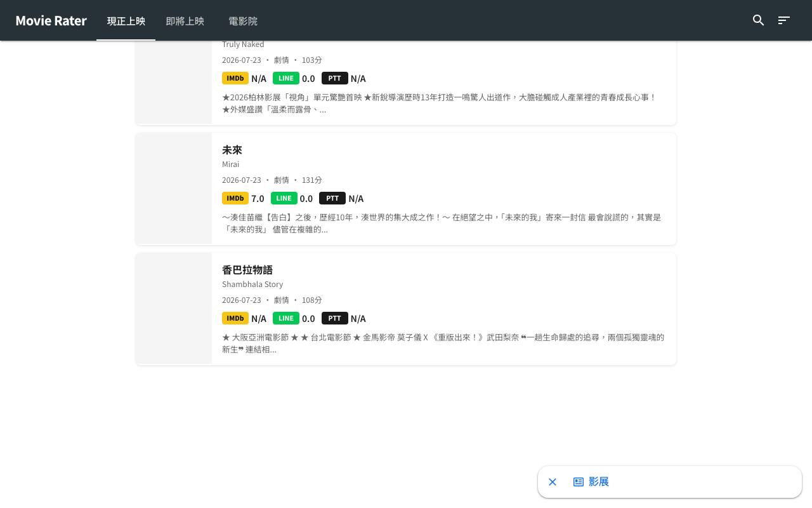812x508 pixels.
Task: Click the IMDb badge for Truly Naked
Action: point(235,78)
